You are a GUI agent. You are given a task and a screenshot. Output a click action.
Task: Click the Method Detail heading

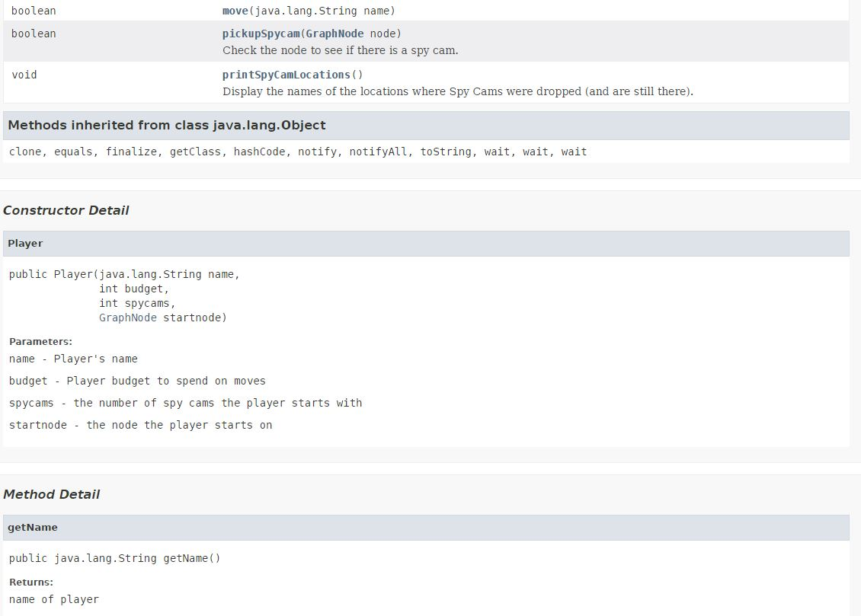click(51, 494)
